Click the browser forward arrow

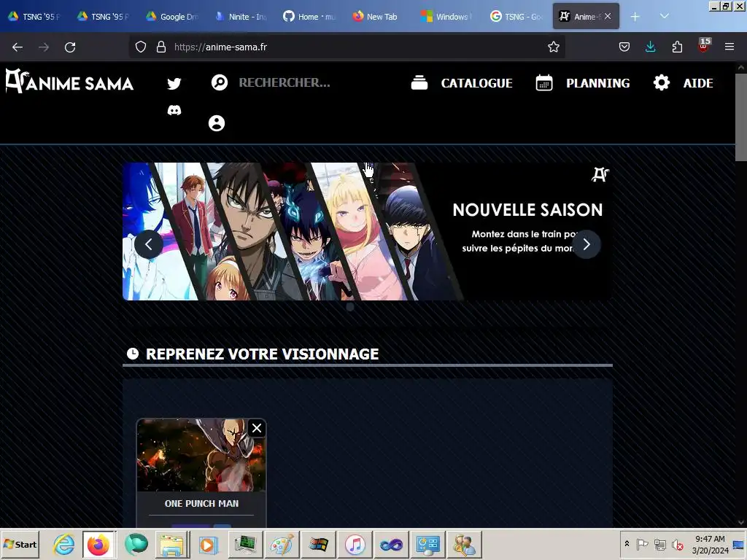(x=44, y=47)
